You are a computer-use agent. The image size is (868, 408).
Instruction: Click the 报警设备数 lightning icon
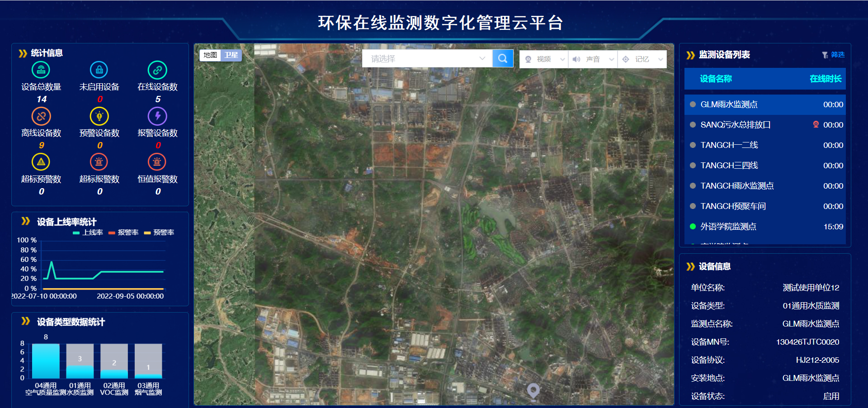pyautogui.click(x=157, y=116)
